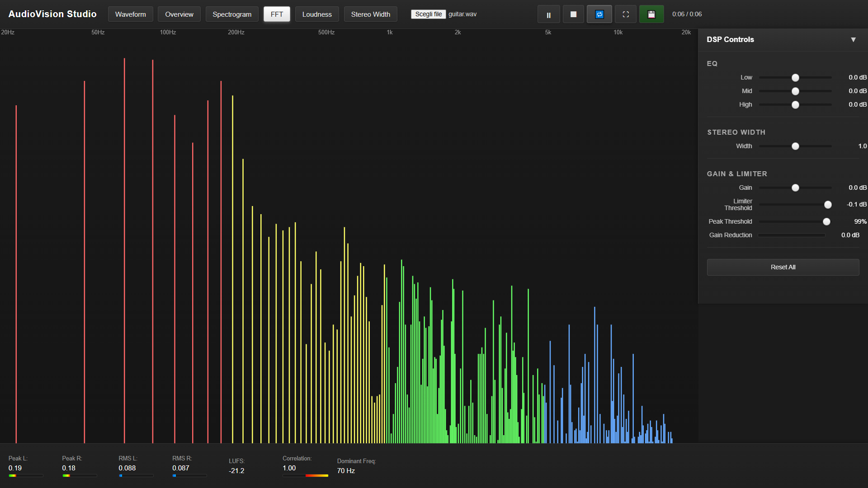Switch to the Overview tab
The width and height of the screenshot is (868, 488).
179,14
